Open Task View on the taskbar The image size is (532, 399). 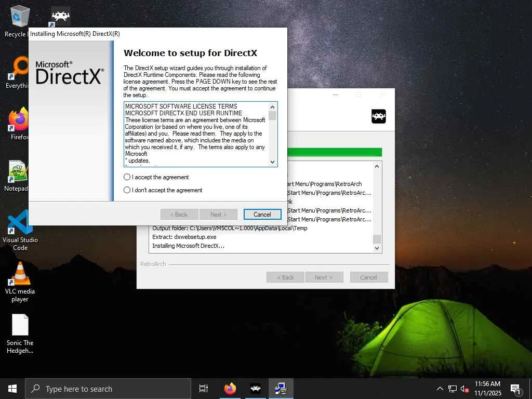204,389
